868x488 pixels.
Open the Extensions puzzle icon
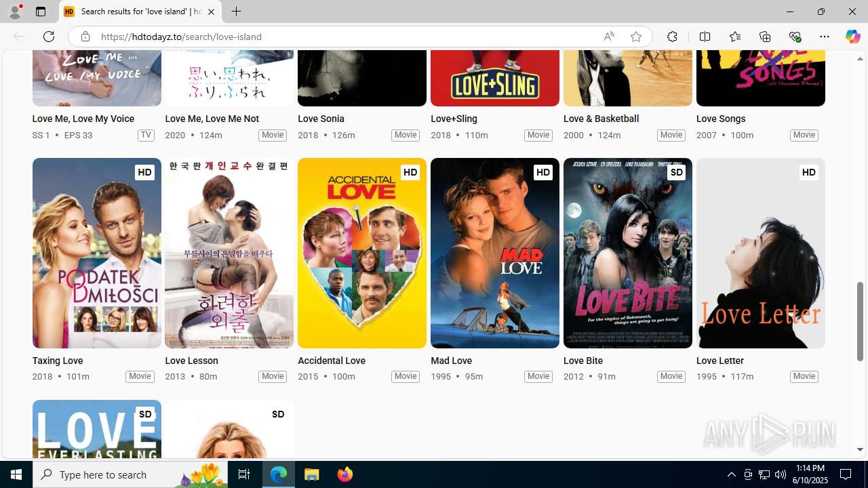point(672,37)
